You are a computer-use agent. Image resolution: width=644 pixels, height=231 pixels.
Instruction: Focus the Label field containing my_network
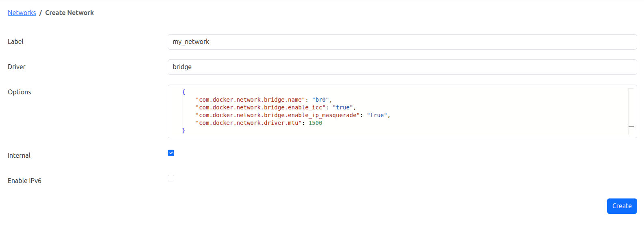pyautogui.click(x=402, y=42)
